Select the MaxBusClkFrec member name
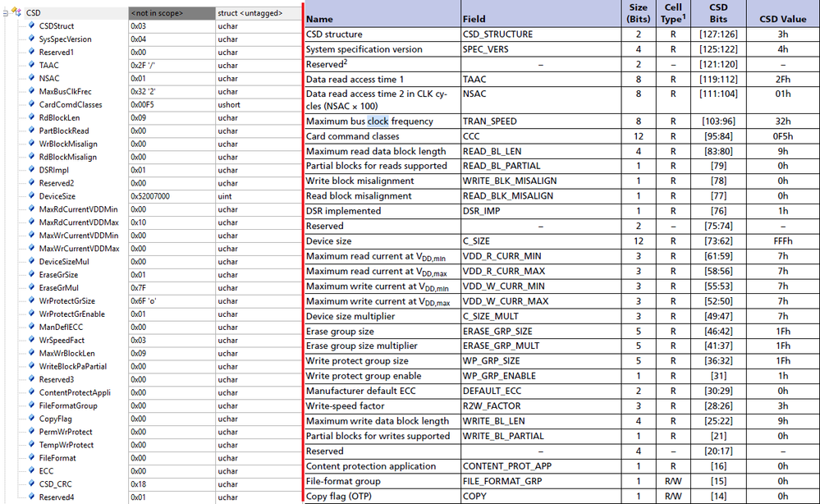Viewport: 820px width, 504px height. pyautogui.click(x=65, y=91)
